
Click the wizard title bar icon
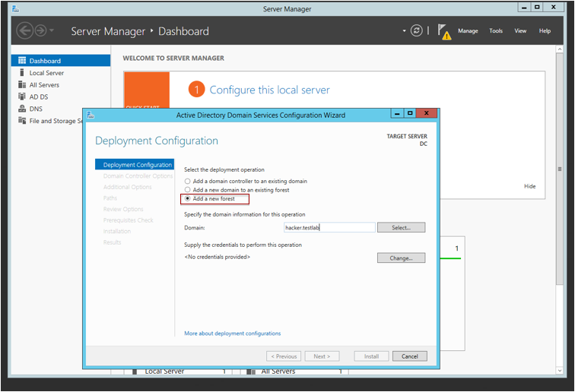[91, 115]
